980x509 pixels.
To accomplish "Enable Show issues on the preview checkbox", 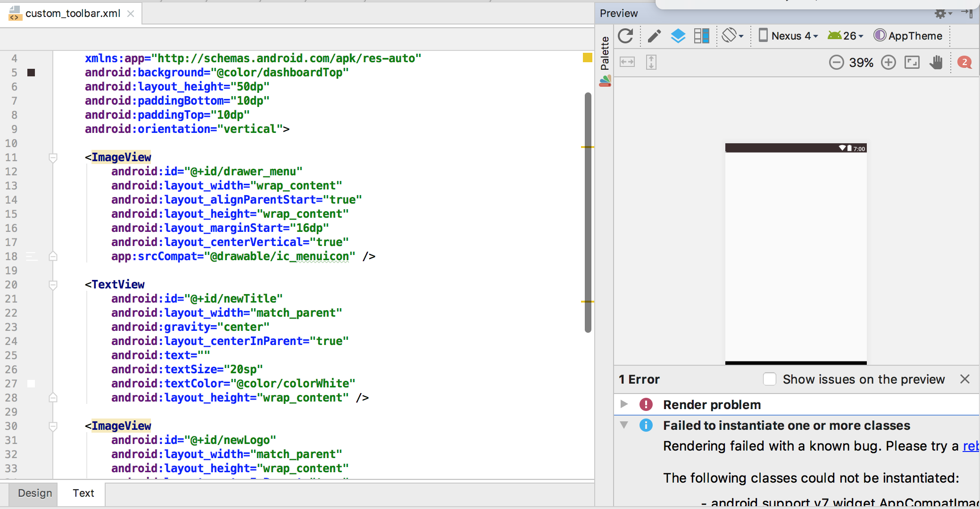I will [770, 379].
